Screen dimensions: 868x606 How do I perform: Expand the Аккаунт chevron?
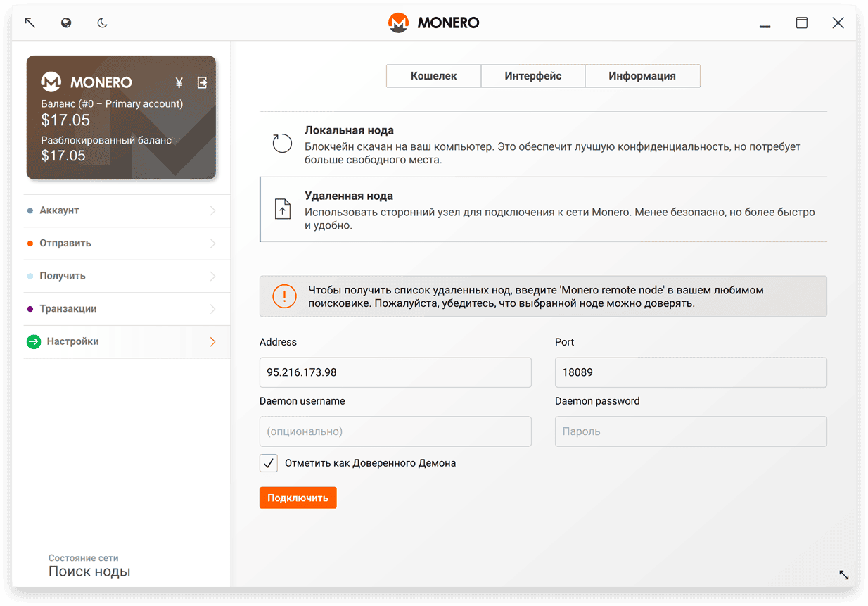tap(212, 210)
